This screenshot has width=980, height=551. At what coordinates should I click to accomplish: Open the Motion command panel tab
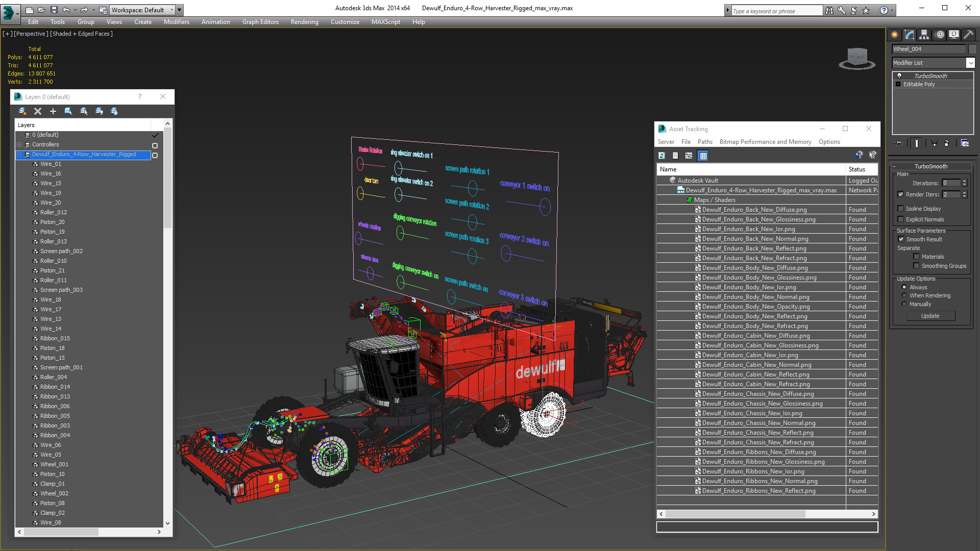(940, 35)
